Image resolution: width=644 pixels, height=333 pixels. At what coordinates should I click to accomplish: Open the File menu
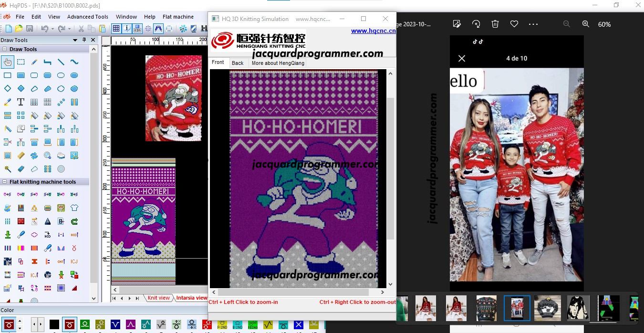coord(20,17)
